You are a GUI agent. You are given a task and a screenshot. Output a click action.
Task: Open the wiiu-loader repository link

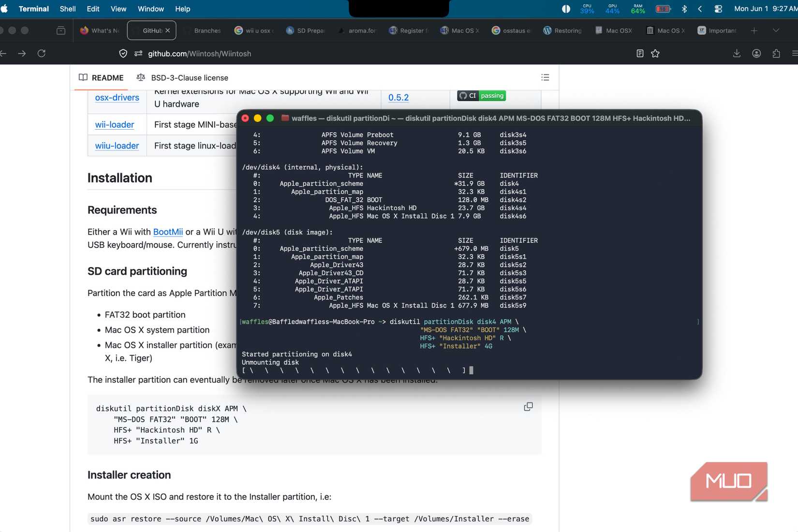117,146
